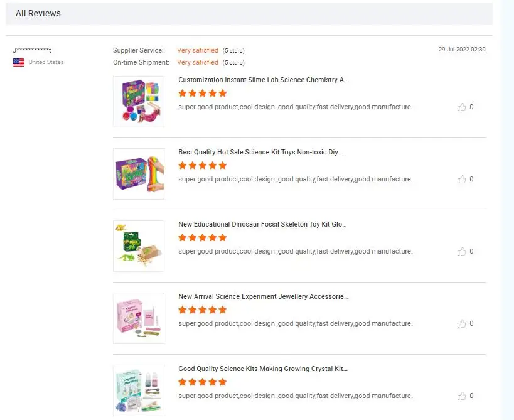This screenshot has width=514, height=420.
Task: Open Customization Instant Slime Lab product link
Action: pos(263,80)
